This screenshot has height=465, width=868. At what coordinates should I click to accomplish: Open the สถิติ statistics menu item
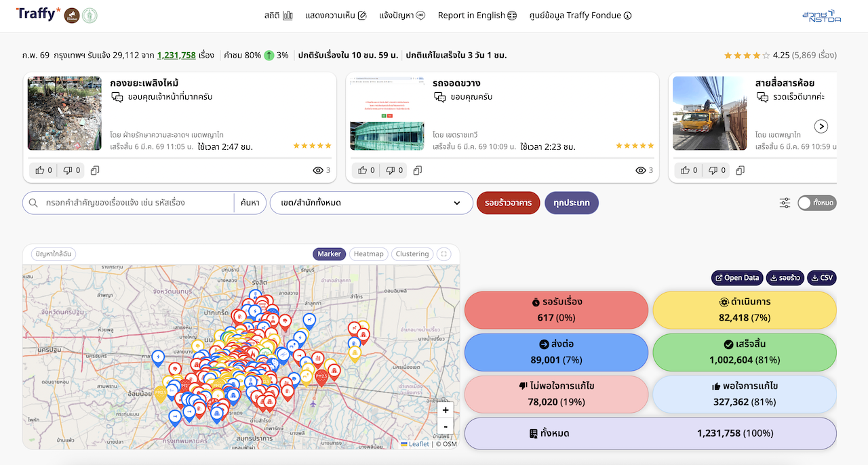click(278, 16)
